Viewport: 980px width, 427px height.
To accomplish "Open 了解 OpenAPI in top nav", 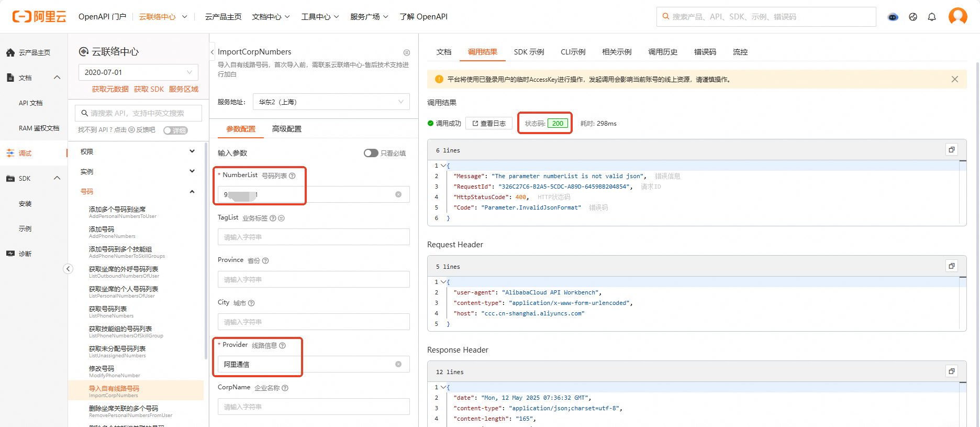I will [x=424, y=17].
